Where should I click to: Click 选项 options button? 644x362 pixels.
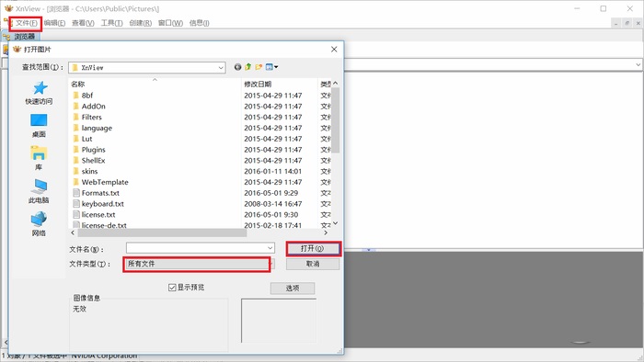[293, 288]
